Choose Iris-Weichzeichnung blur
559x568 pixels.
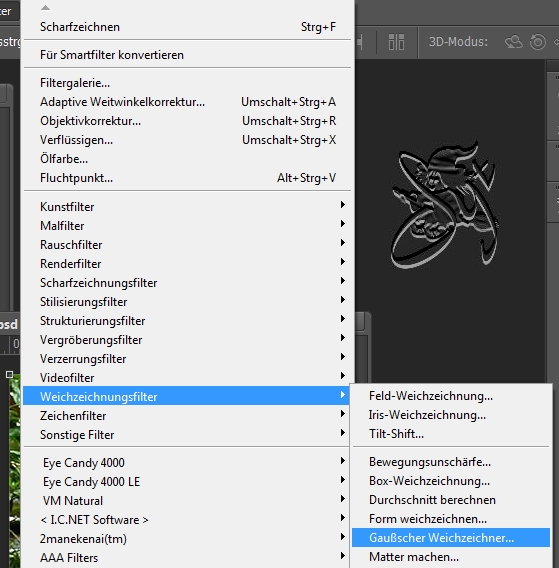tap(451, 415)
